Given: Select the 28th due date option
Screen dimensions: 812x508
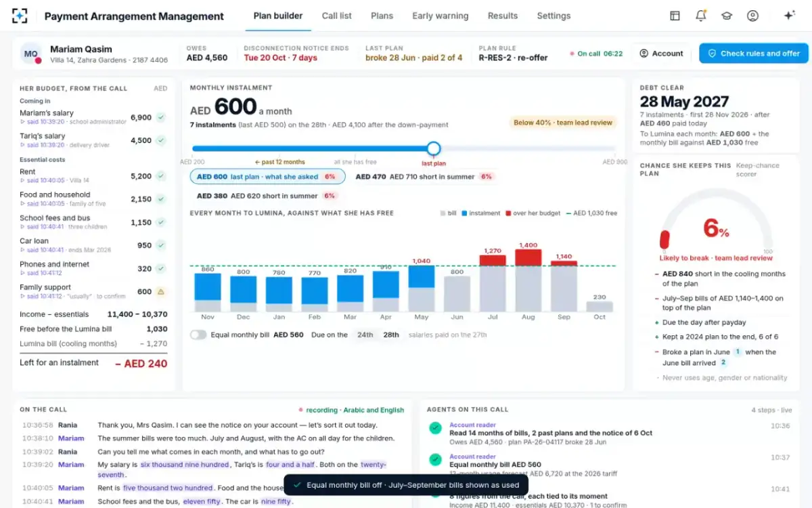Looking at the screenshot, I should pos(391,335).
